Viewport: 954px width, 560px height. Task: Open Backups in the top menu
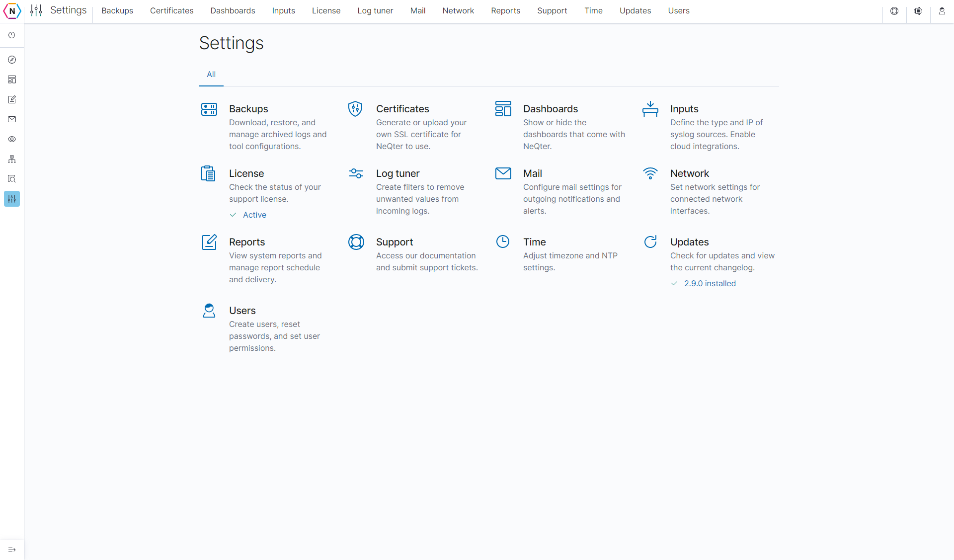point(117,11)
